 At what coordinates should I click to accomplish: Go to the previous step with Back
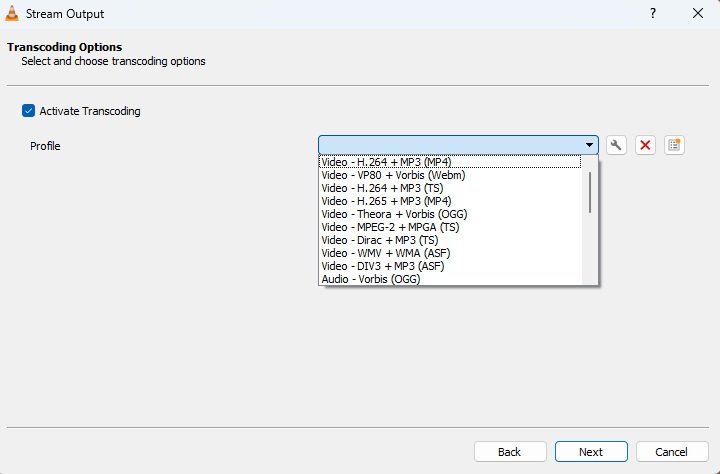coord(510,451)
